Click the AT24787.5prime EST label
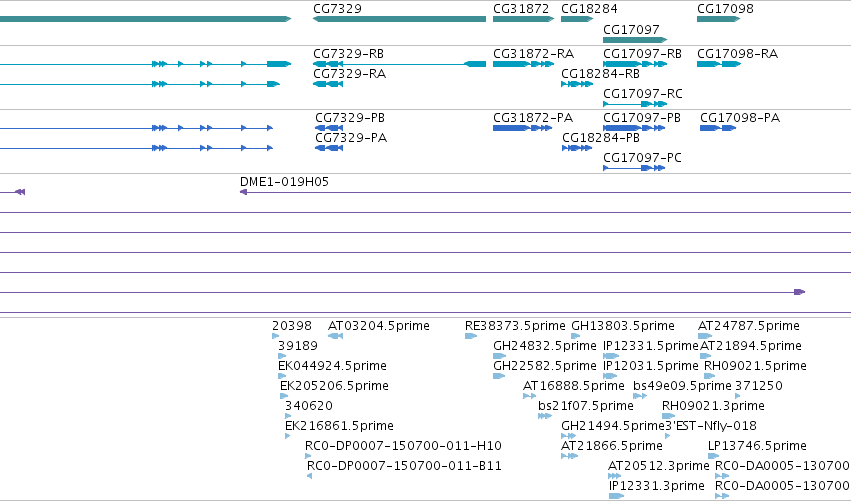The height and width of the screenshot is (501, 851). pyautogui.click(x=749, y=326)
